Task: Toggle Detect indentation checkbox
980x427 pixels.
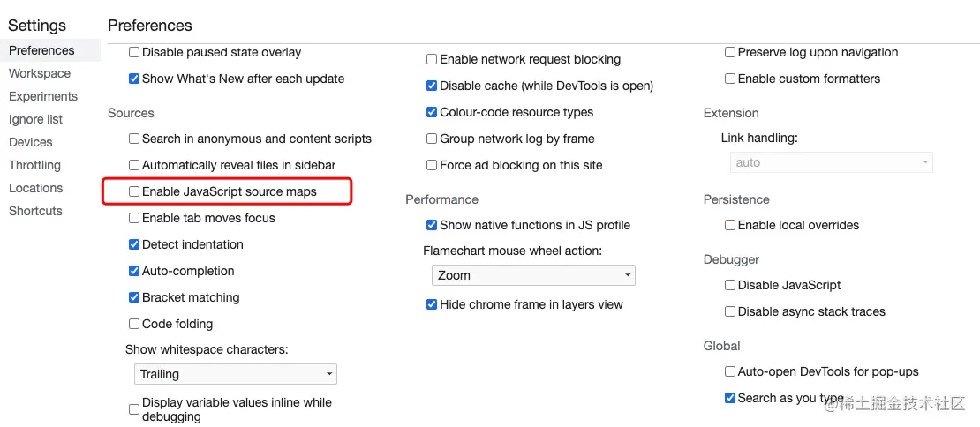Action: tap(134, 244)
